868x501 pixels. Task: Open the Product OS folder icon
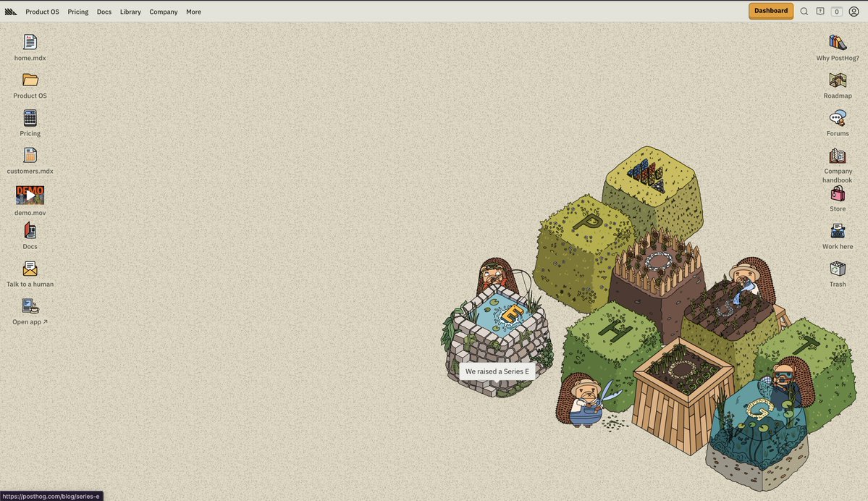click(30, 80)
